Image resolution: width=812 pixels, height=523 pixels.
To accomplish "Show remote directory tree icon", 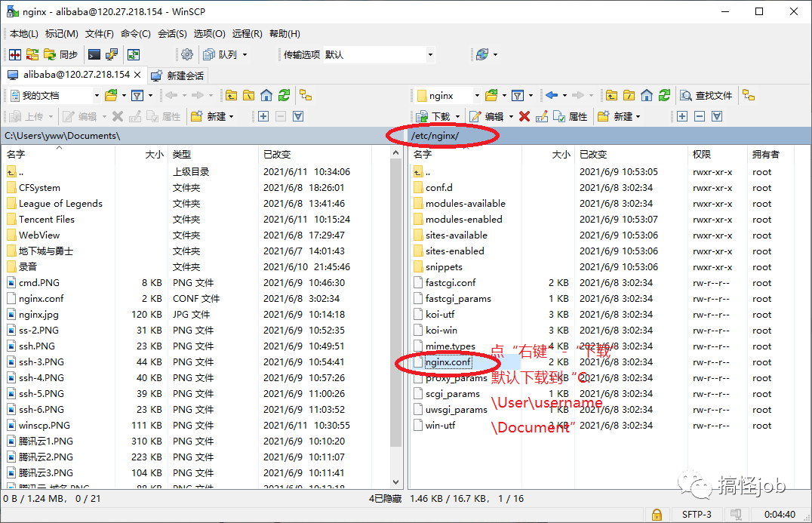I will point(749,95).
